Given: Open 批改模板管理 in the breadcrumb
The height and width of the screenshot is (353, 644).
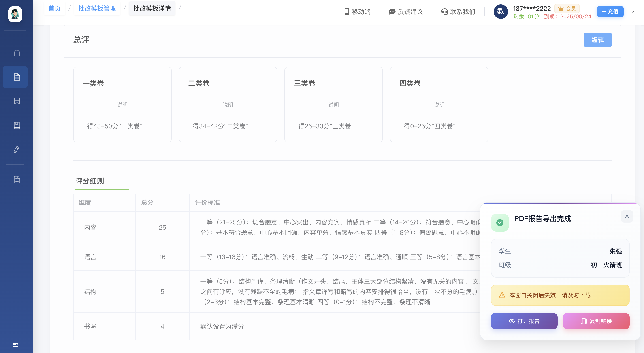Looking at the screenshot, I should coord(97,8).
